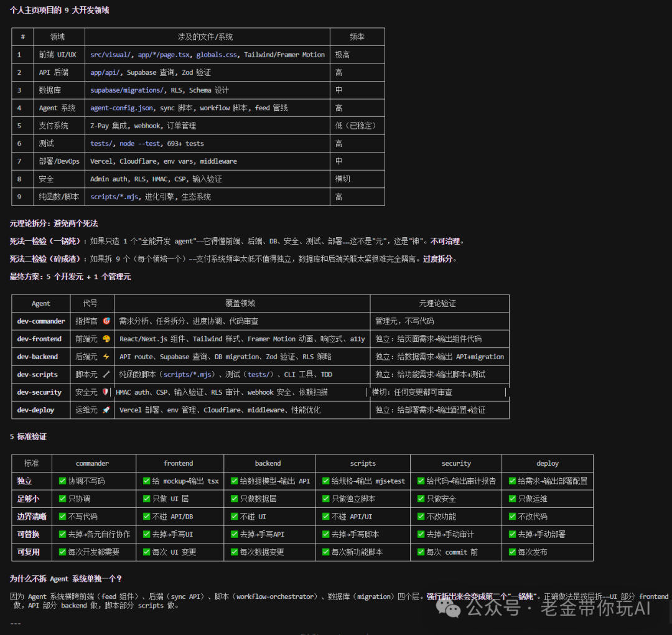Screen dimensions: 672x635
Task: Click tests/ in the dev-scripts row
Action: 258,374
